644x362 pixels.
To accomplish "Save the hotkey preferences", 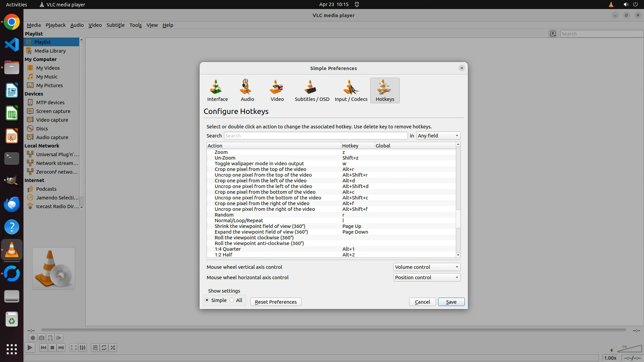I will 451,302.
